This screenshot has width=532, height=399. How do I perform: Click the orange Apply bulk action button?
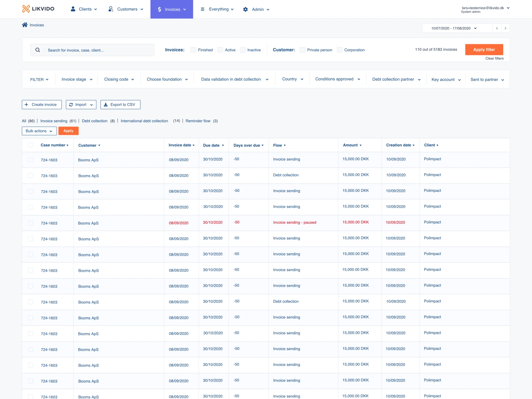[68, 131]
